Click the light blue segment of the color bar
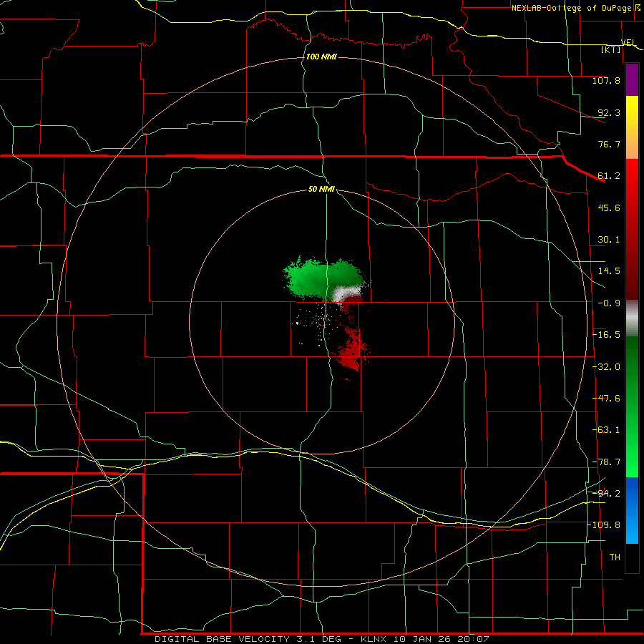 click(x=632, y=510)
